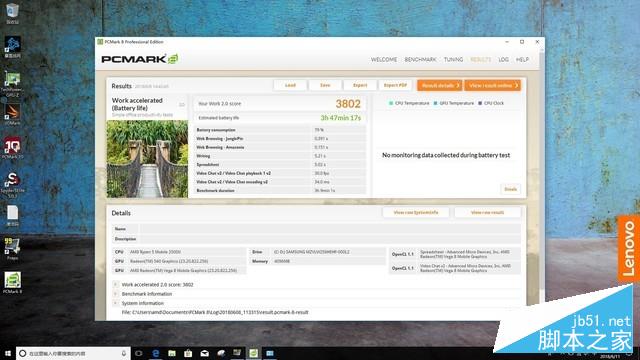Toggle the GPU Temperature legend series
The image size is (640, 360).
(453, 103)
